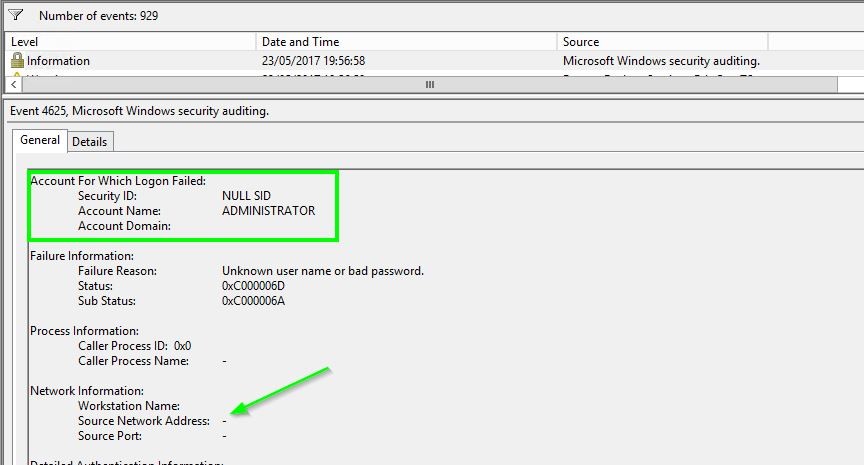Select the General tab
Screen dimensions: 864x465
click(x=40, y=141)
